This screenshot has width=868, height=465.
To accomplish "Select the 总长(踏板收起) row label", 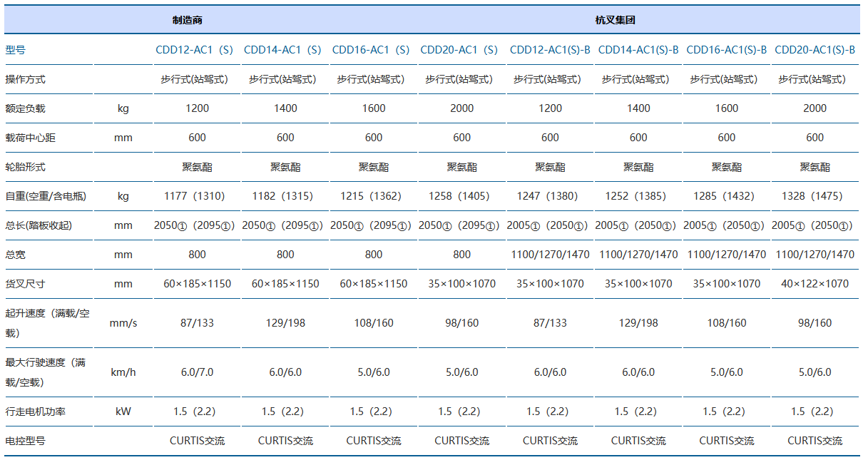I will click(39, 225).
